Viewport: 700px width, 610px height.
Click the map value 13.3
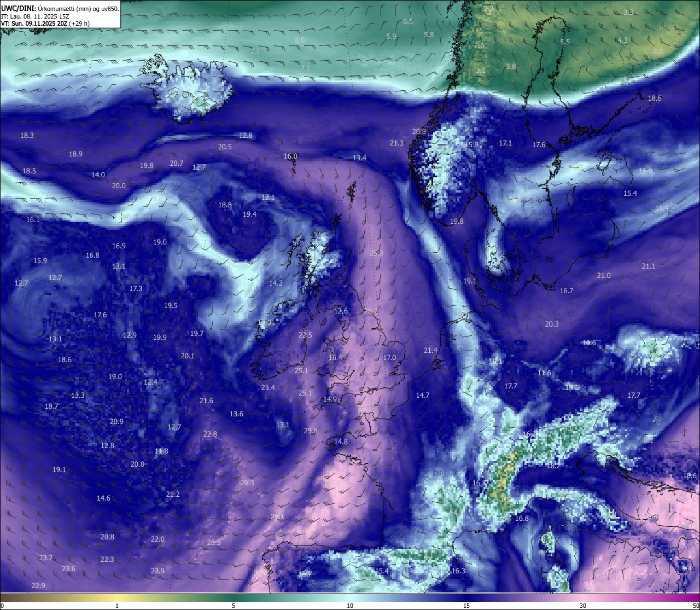pyautogui.click(x=78, y=396)
